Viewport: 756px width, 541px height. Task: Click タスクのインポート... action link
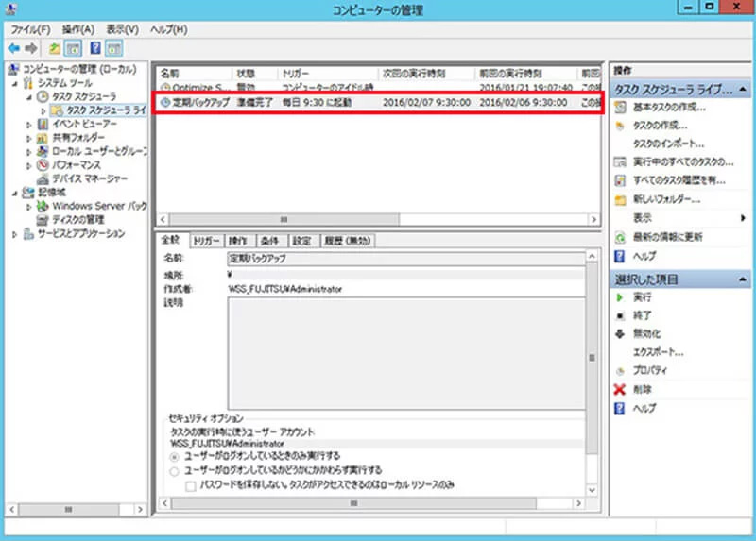[x=668, y=144]
